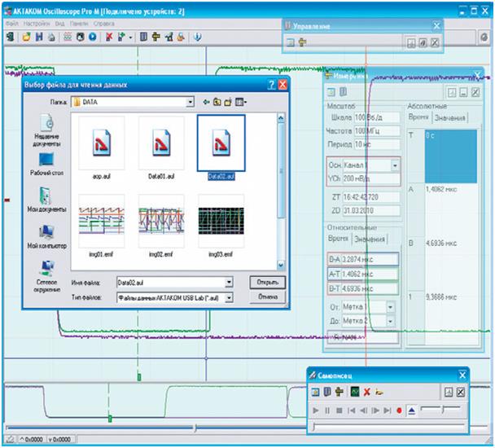Open the Панели menu
Viewport: 495px width, 448px height.
tap(79, 24)
